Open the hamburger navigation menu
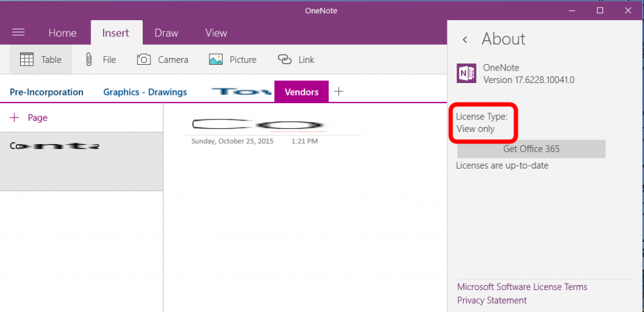Screen dimensions: 644x312 click(18, 33)
